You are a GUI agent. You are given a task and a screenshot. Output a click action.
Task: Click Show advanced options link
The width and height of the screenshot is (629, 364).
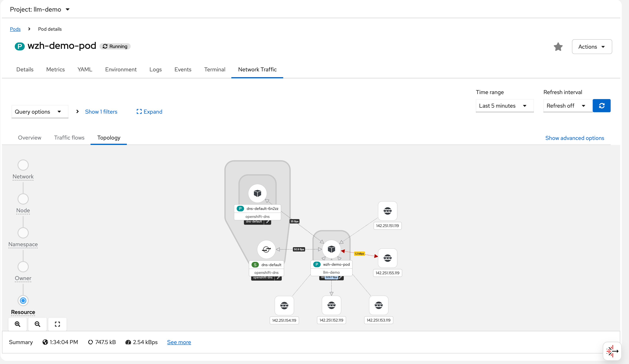(x=575, y=138)
